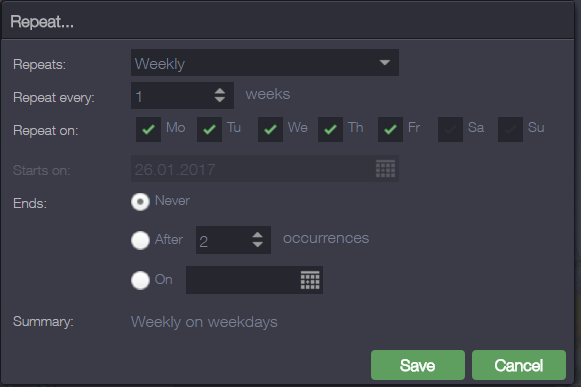Decrease Repeat every weeks value
This screenshot has width=581, height=387.
[220, 100]
